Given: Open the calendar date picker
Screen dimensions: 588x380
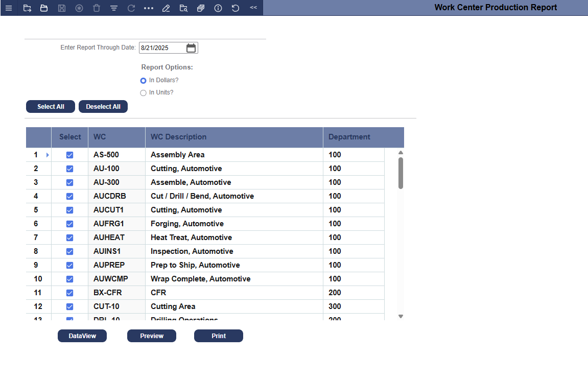Looking at the screenshot, I should coord(191,48).
